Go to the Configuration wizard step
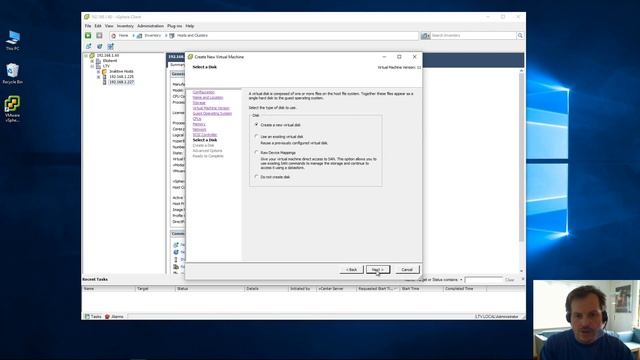 pos(203,92)
